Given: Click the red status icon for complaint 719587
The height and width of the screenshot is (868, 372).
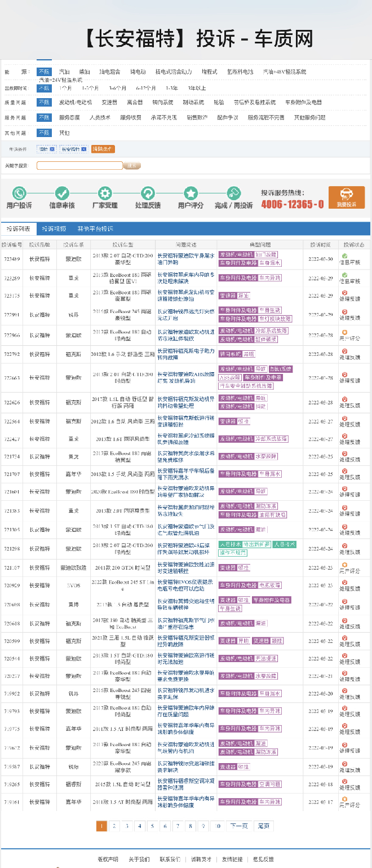Looking at the screenshot, I should pos(344,764).
